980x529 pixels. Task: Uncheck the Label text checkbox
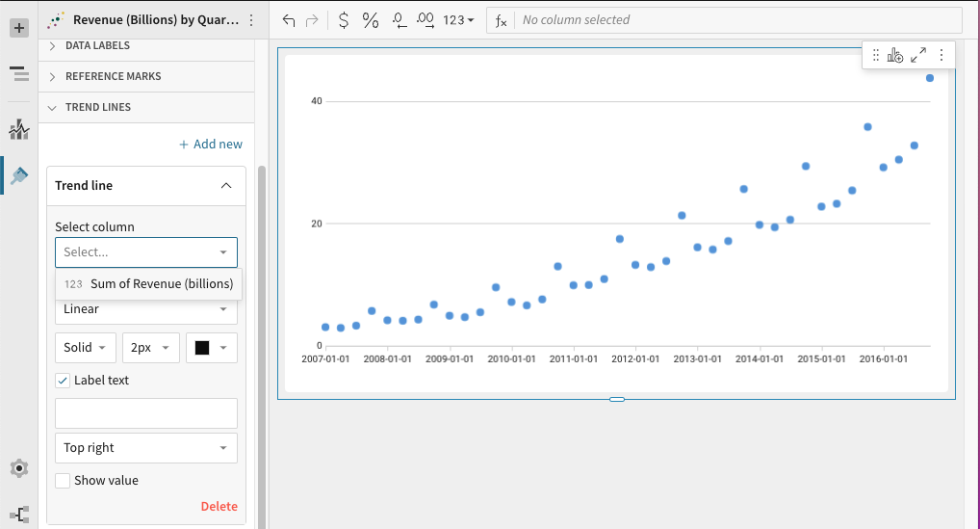(63, 381)
